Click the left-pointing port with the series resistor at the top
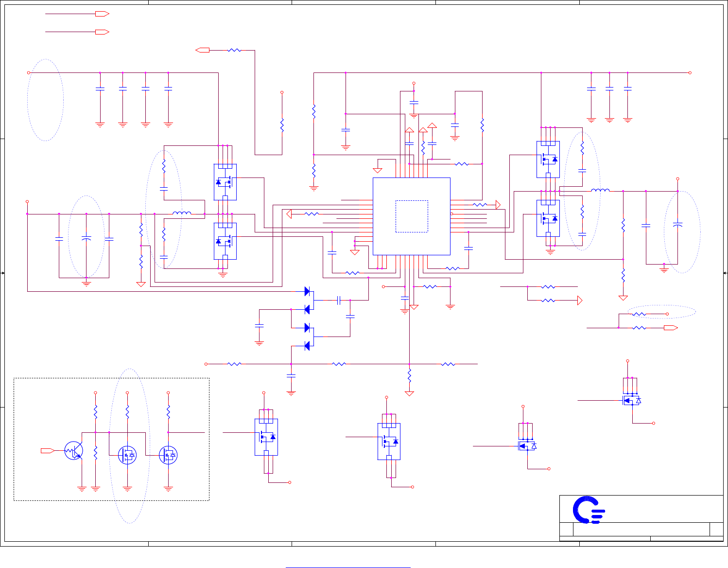The image size is (728, 568). [202, 50]
